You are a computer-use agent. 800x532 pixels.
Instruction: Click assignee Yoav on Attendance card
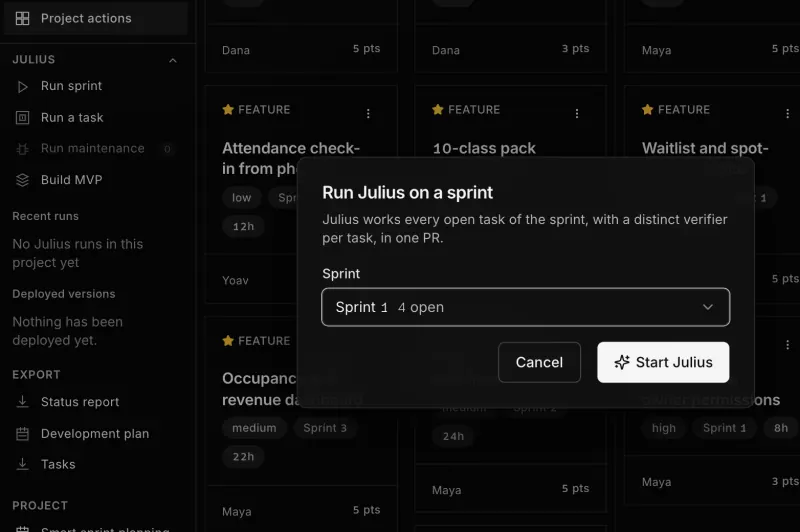coord(235,280)
